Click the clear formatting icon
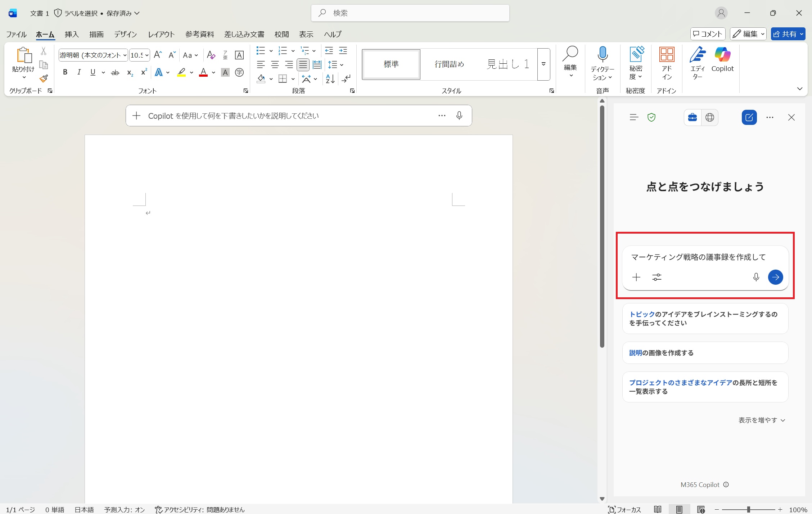Screen dimensions: 812x514 [211, 55]
